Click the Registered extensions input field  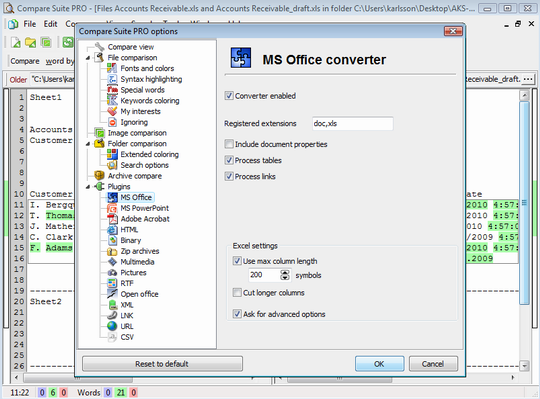pos(353,123)
